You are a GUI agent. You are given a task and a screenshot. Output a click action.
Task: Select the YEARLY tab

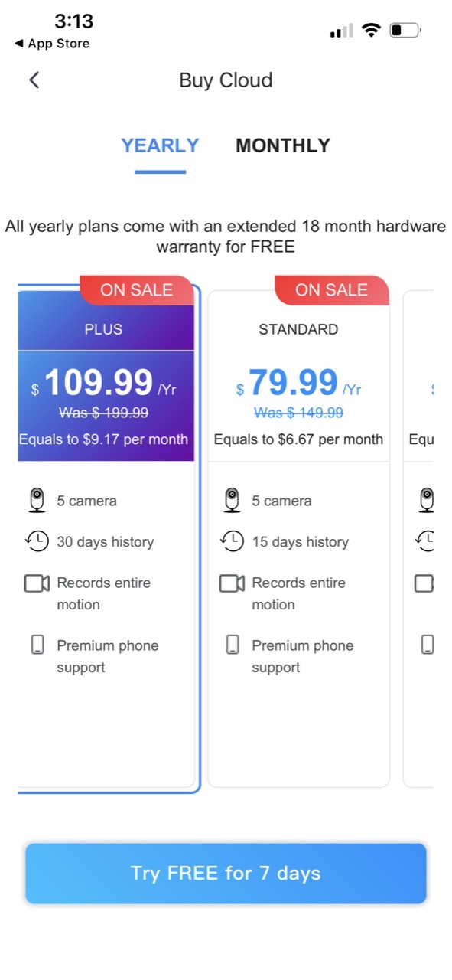pos(160,145)
